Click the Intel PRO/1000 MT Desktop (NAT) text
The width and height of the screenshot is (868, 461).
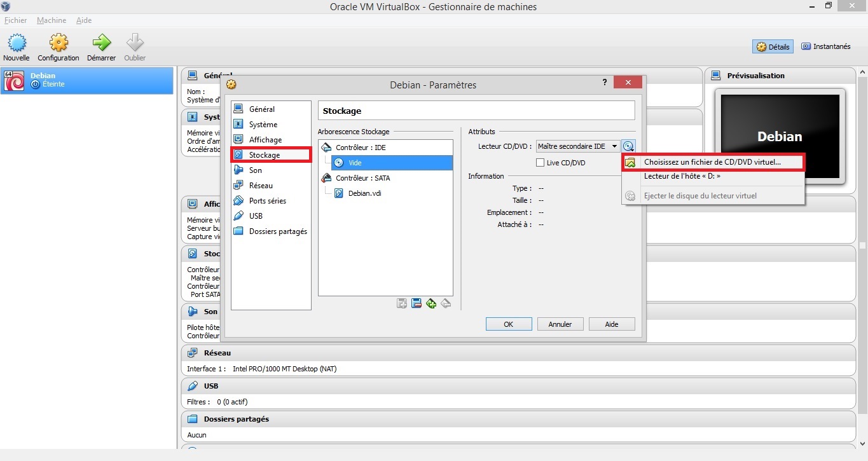coord(285,369)
